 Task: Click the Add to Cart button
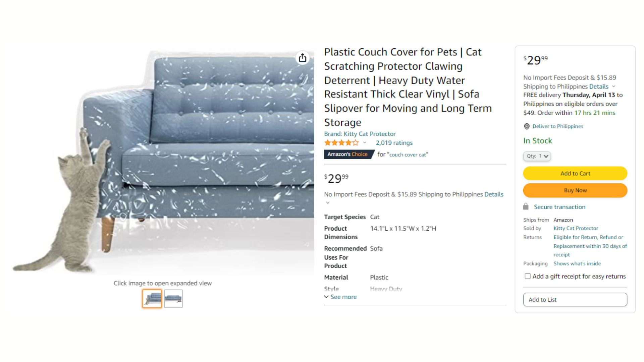(x=575, y=173)
